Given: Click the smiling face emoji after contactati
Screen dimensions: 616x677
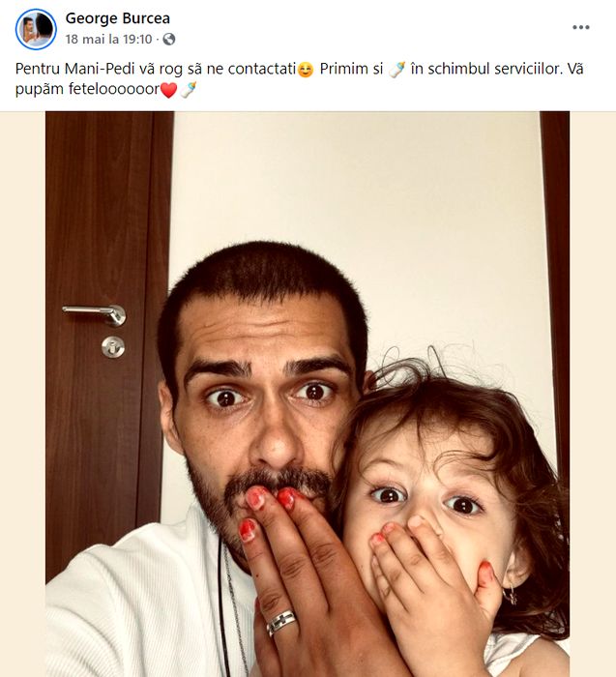Looking at the screenshot, I should click(x=306, y=70).
